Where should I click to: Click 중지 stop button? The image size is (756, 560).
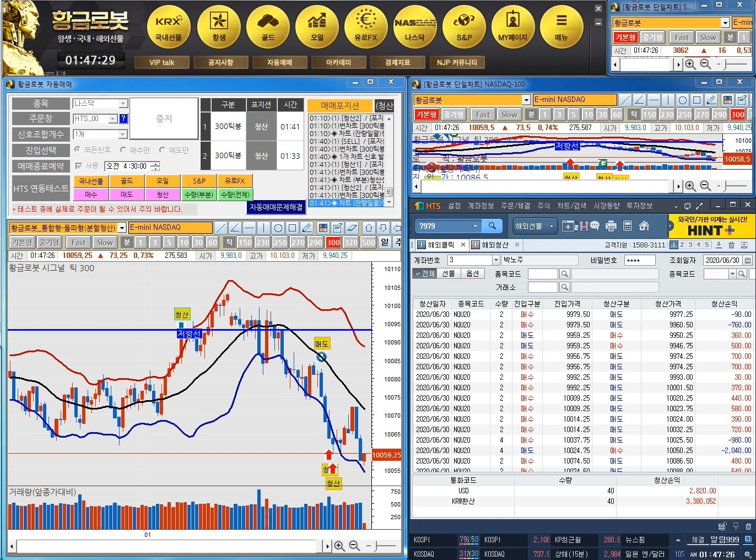pos(164,119)
